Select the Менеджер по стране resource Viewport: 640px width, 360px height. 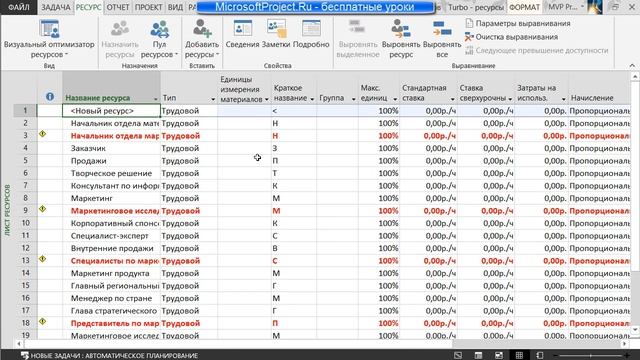(111, 298)
